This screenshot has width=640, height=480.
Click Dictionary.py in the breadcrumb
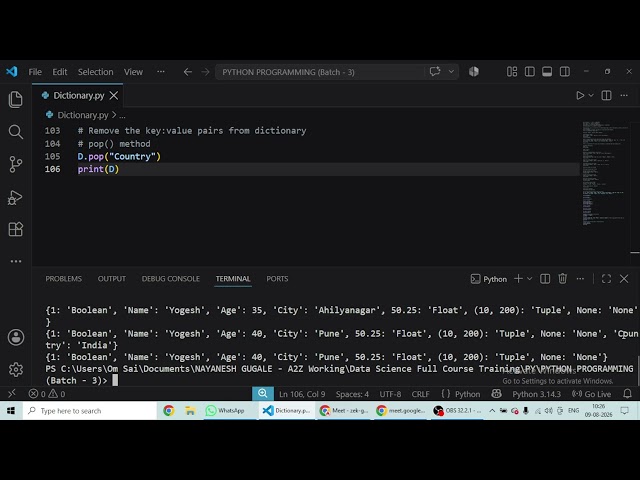(x=83, y=115)
